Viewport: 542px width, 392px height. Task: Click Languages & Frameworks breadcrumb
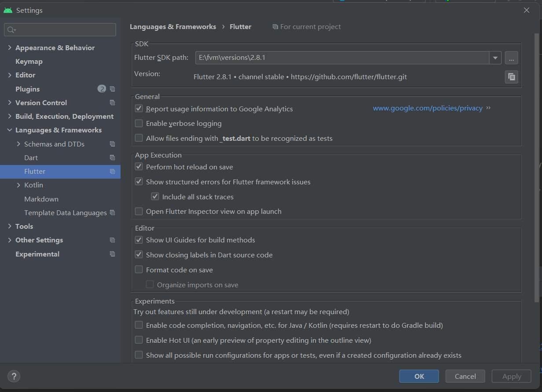pos(173,27)
